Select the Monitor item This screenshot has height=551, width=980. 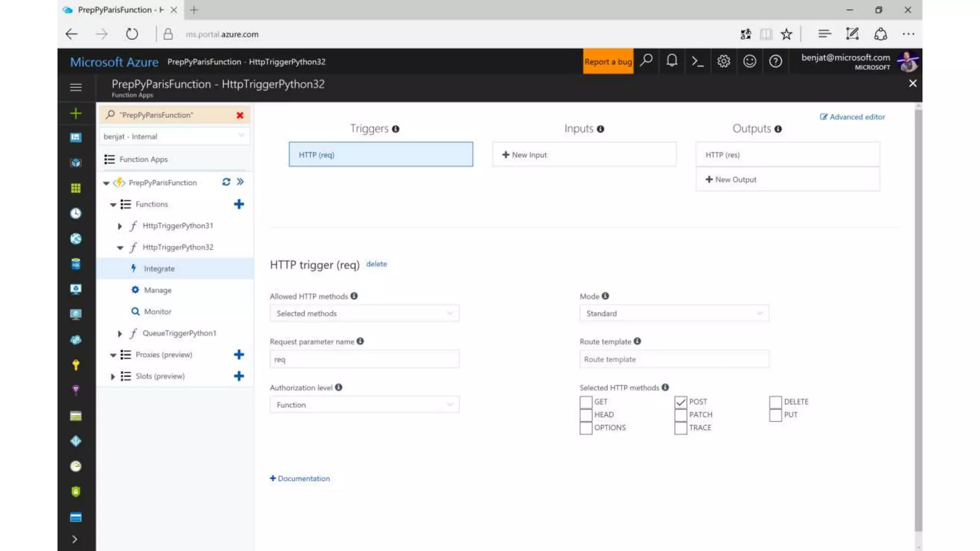(x=157, y=312)
